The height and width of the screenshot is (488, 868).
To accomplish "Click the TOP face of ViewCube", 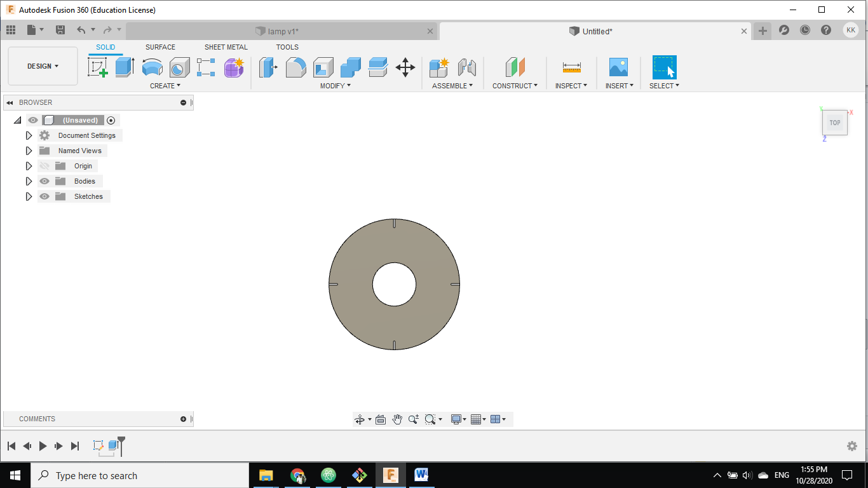I will (x=835, y=123).
